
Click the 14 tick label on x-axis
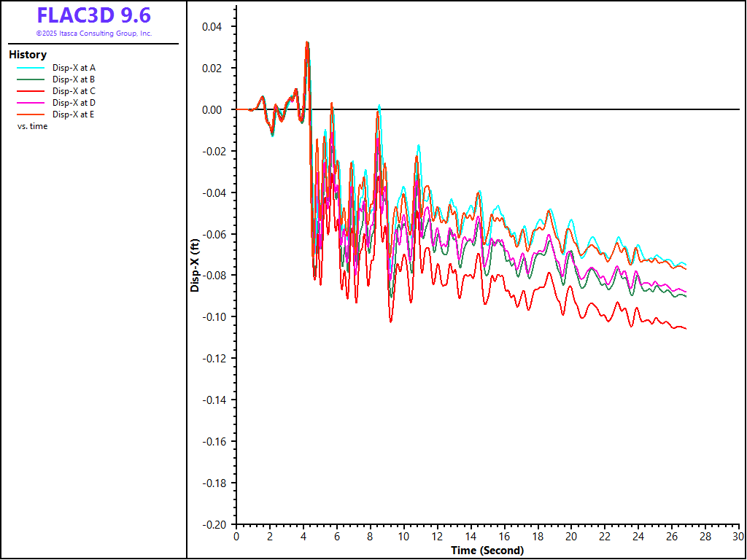(x=471, y=537)
